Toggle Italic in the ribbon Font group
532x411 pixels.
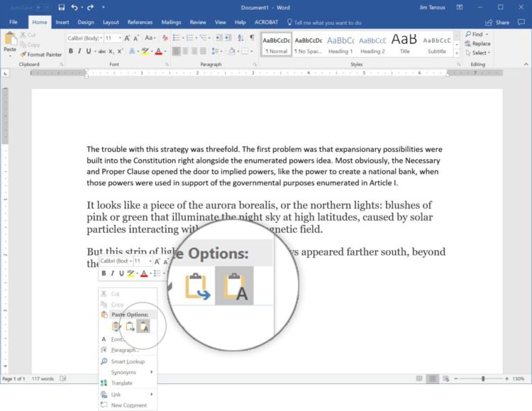(79, 51)
